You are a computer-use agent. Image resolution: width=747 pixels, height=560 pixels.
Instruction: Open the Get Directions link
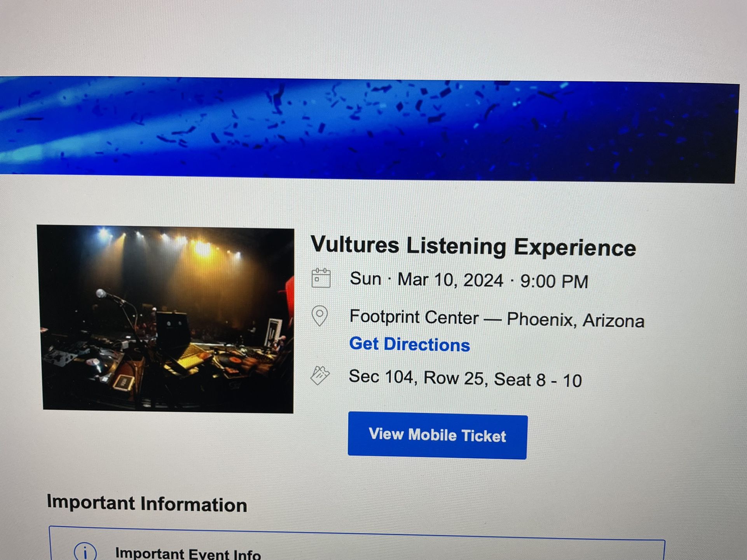pos(409,344)
